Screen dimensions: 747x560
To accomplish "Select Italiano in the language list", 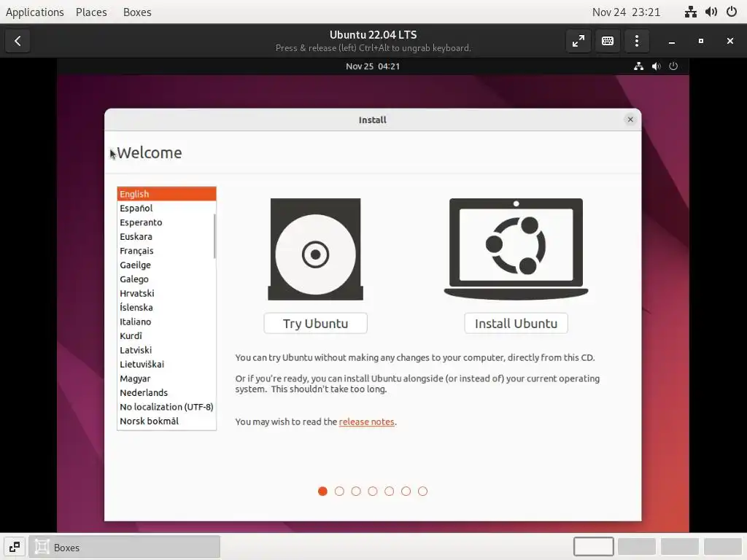I will tap(166, 322).
